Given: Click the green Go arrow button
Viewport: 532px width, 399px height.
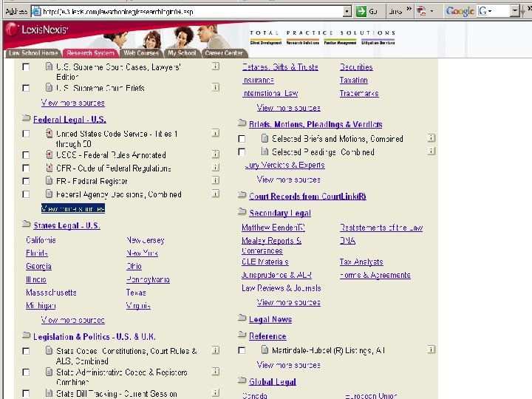Looking at the screenshot, I should (361, 11).
